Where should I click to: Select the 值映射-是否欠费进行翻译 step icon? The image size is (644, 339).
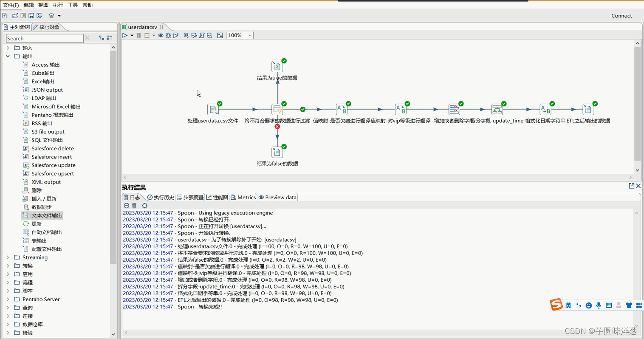(342, 109)
